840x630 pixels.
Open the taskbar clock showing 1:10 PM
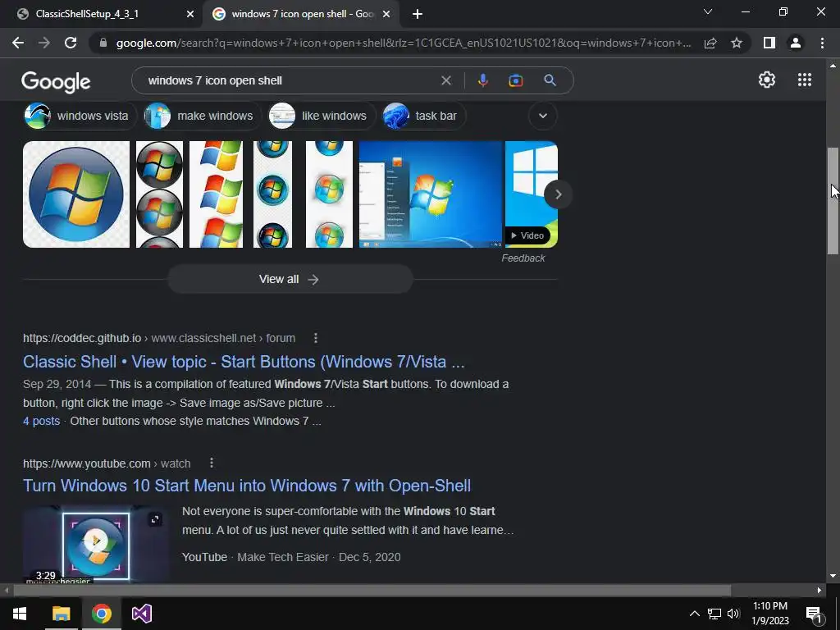point(769,614)
